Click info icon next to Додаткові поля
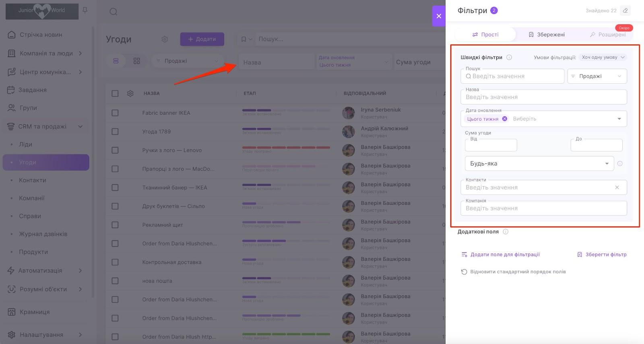This screenshot has width=644, height=344. (506, 232)
